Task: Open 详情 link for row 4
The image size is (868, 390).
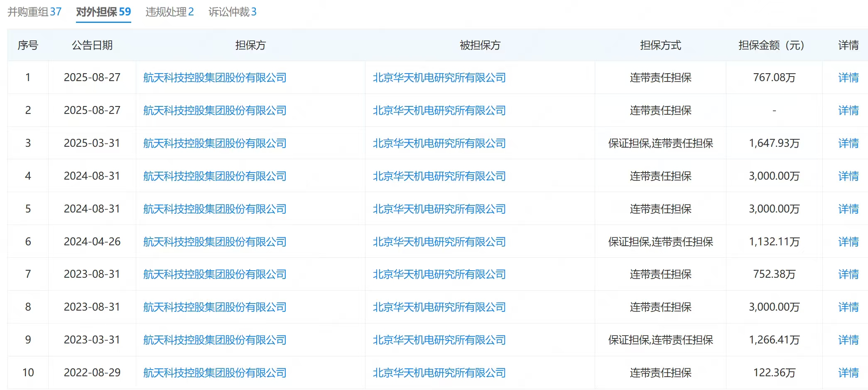Action: tap(848, 176)
